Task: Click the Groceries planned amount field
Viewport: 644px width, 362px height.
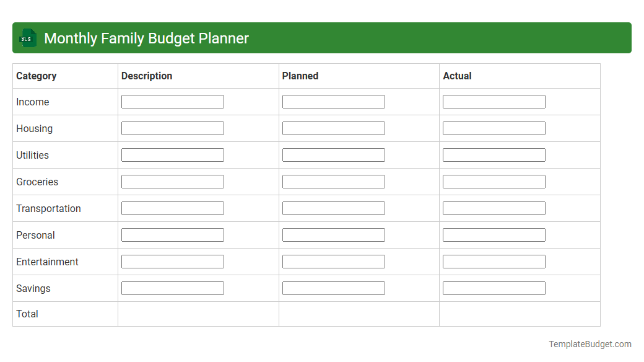Action: 333,181
